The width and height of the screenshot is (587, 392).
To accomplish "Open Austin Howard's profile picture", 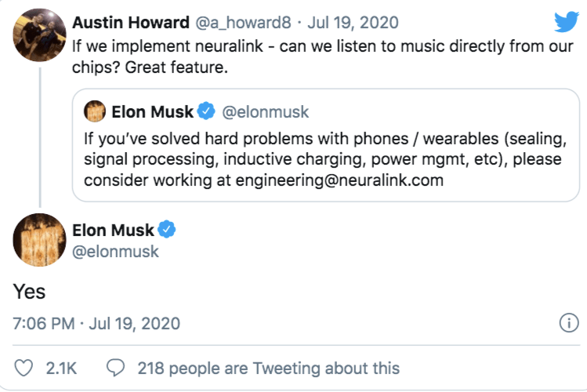I will click(39, 34).
